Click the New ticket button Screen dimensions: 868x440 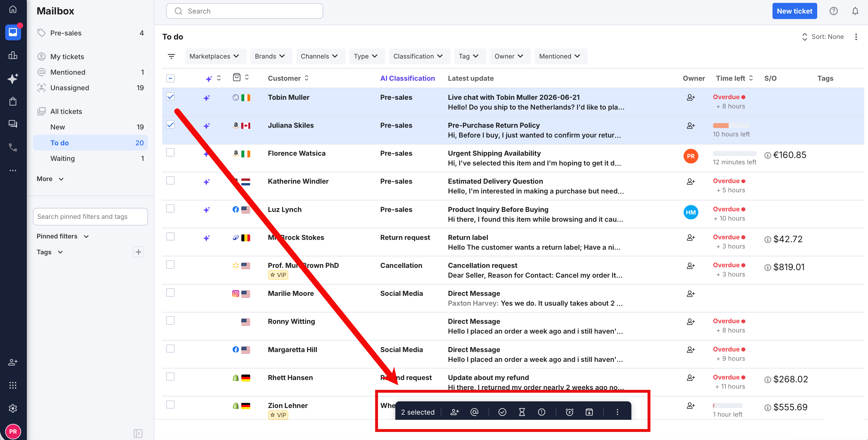[794, 11]
